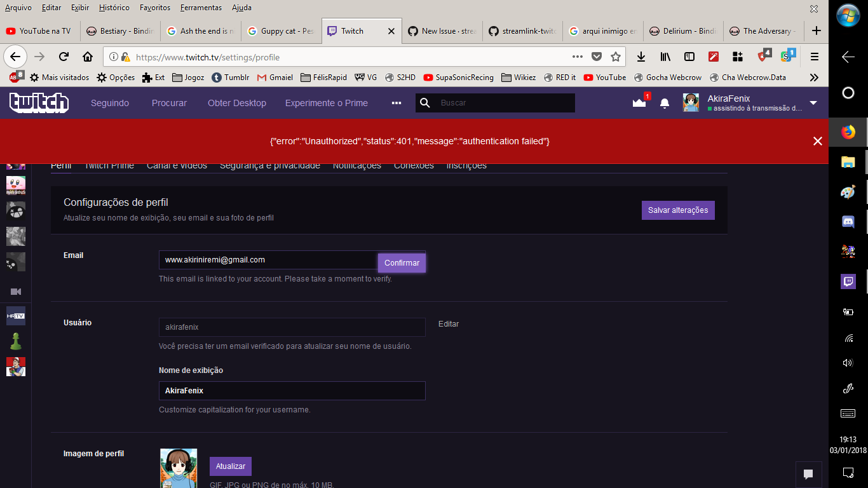The height and width of the screenshot is (488, 868).
Task: Click the crown icon showing 1 notification
Action: tap(640, 102)
